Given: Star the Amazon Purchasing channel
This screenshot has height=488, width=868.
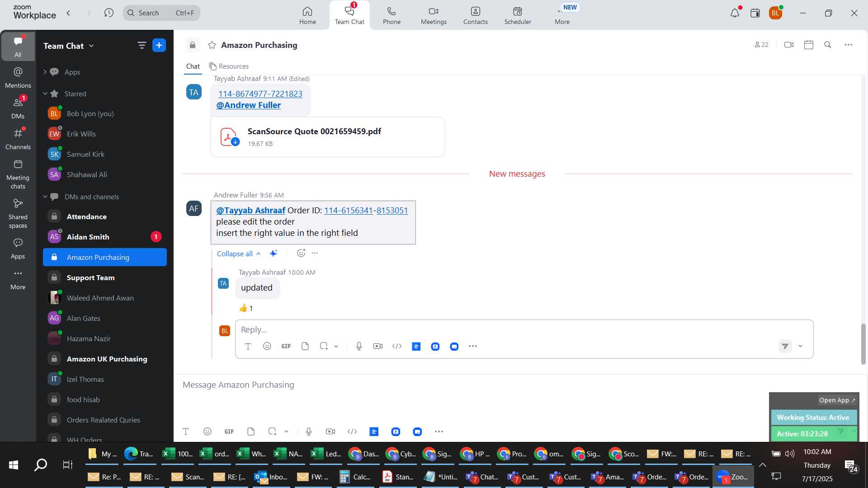Looking at the screenshot, I should (212, 45).
